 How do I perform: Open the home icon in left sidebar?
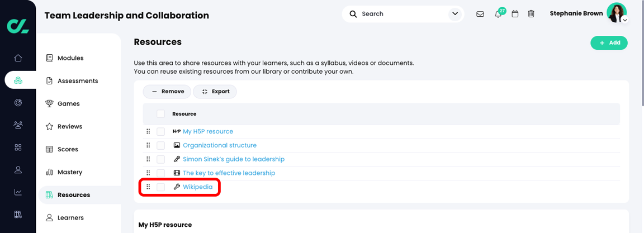tap(18, 58)
